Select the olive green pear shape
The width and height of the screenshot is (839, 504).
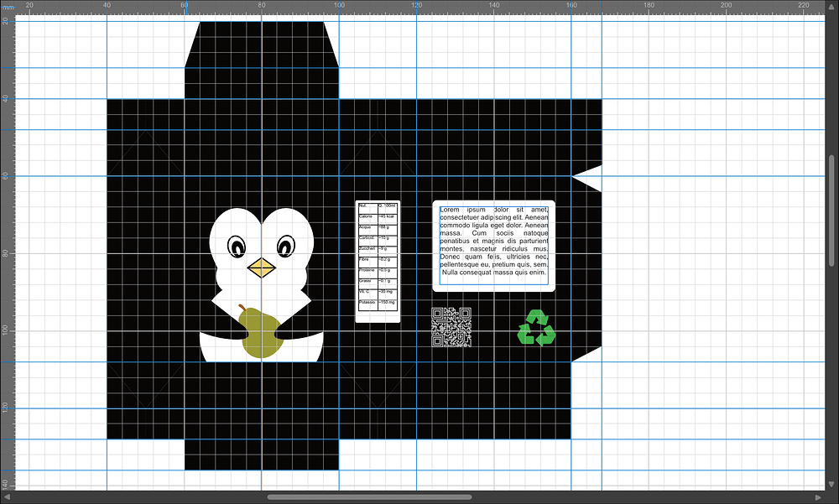click(x=261, y=333)
